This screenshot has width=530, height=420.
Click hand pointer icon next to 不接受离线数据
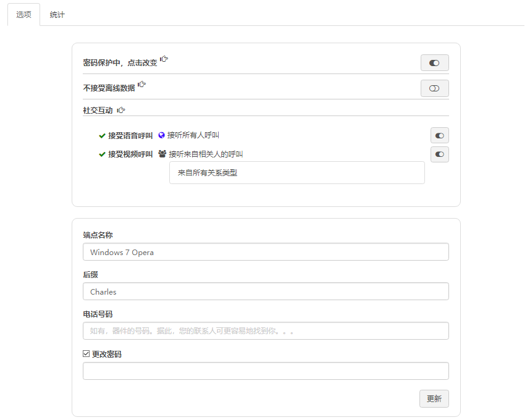[142, 85]
